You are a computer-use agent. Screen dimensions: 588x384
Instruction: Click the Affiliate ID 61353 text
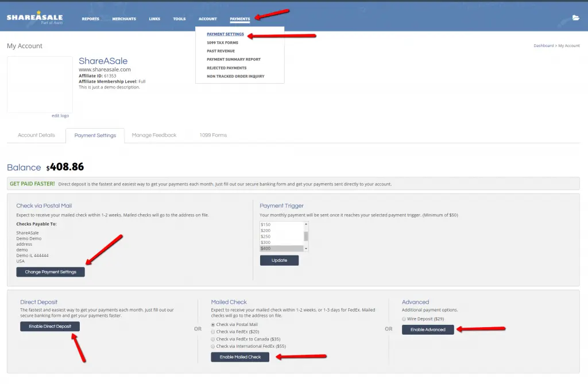tap(98, 76)
